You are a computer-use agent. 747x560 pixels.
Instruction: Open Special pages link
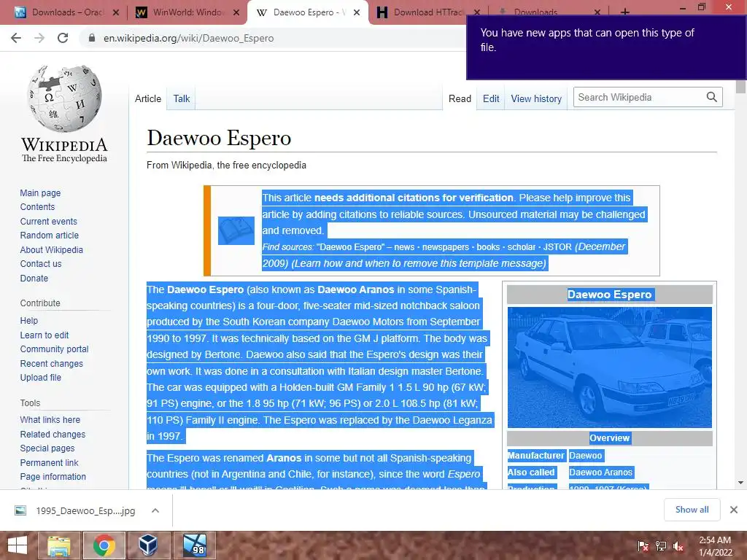(x=47, y=448)
